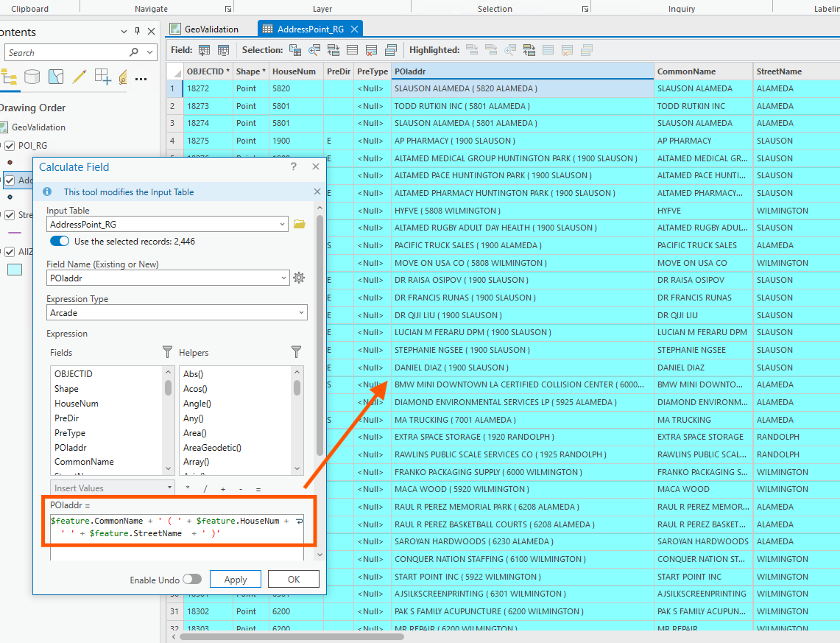The height and width of the screenshot is (643, 840).
Task: Close the AddressPoint_RG table tab
Action: click(x=354, y=29)
